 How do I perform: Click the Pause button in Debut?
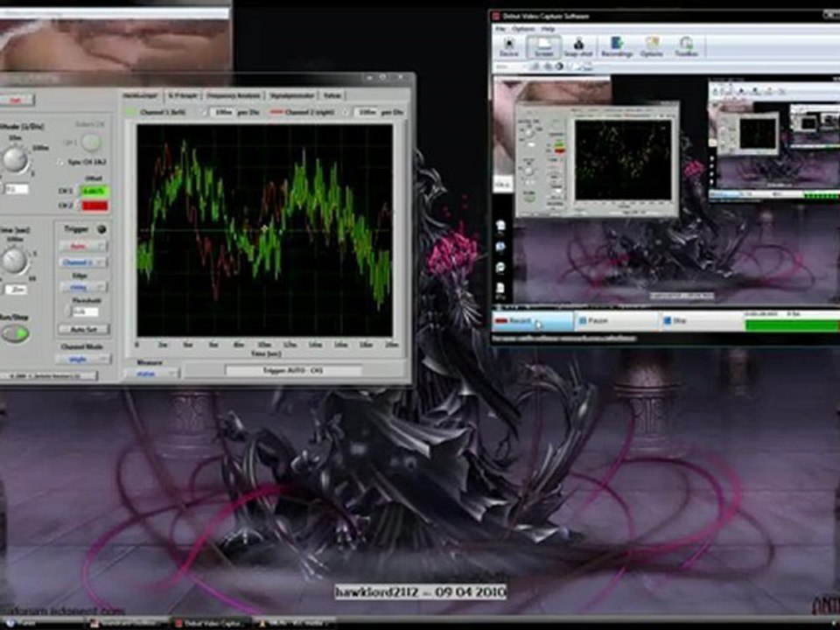click(616, 321)
